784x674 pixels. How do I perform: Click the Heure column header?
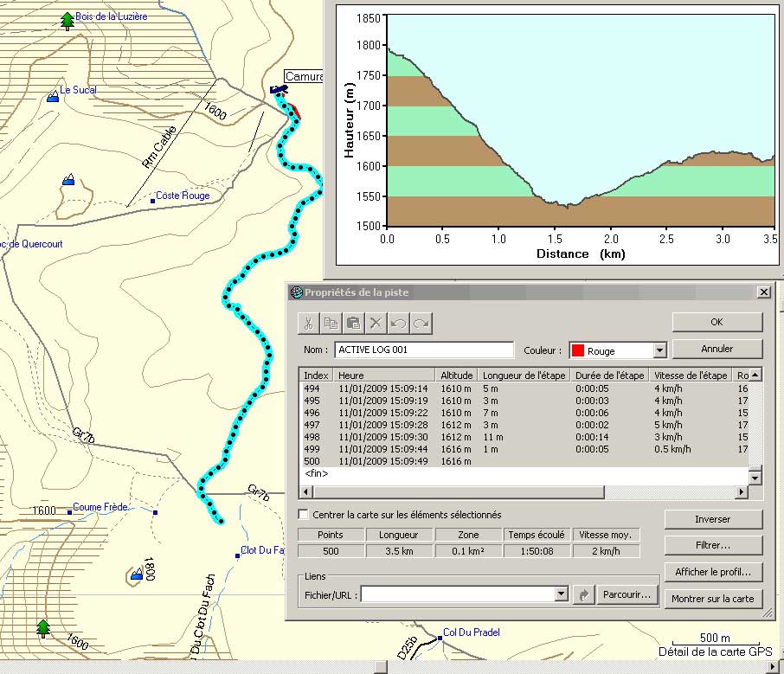(x=384, y=375)
